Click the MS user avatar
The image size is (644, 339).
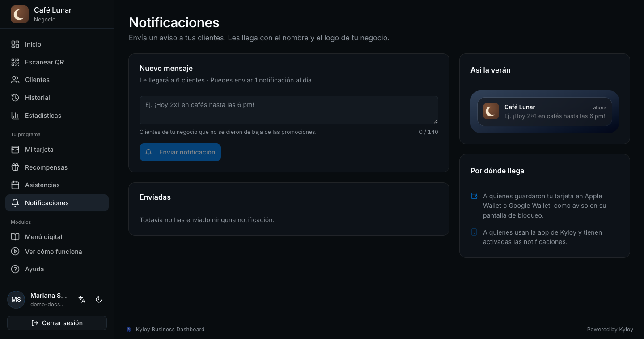(x=16, y=300)
